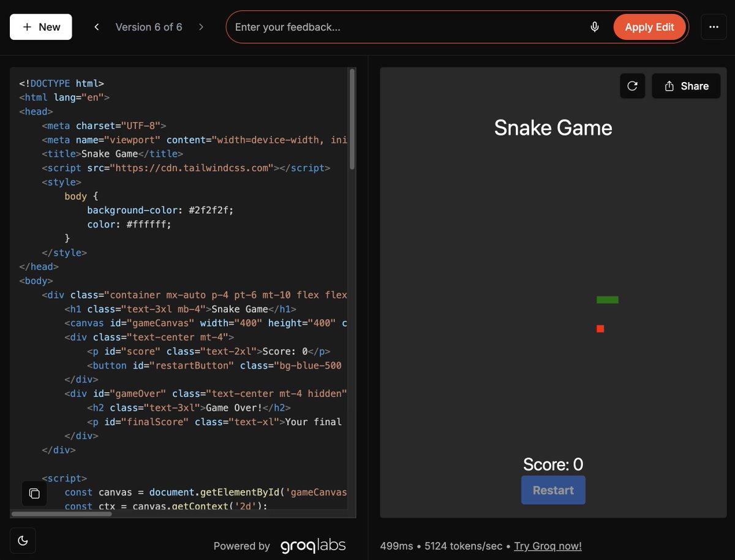Click the tailwindcss script src code line

186,168
